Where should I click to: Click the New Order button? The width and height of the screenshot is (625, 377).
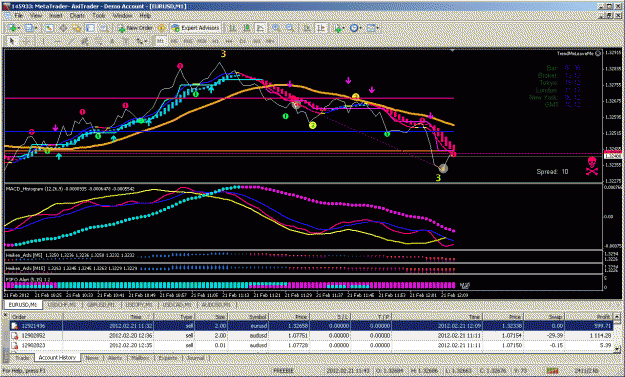pos(136,28)
